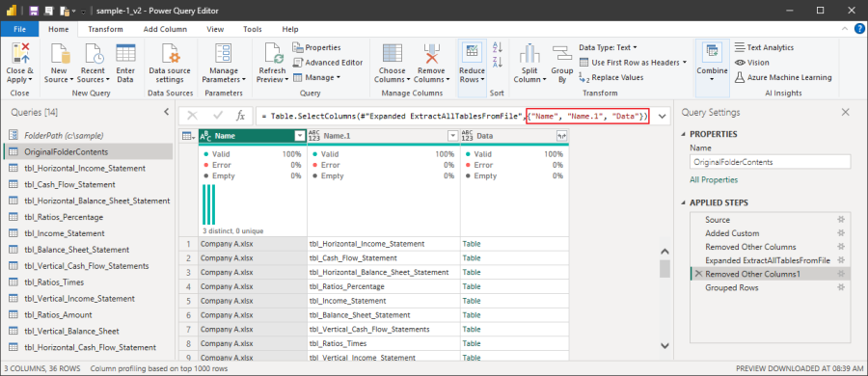Click the Data column header
This screenshot has width=868, height=376.
(x=514, y=136)
